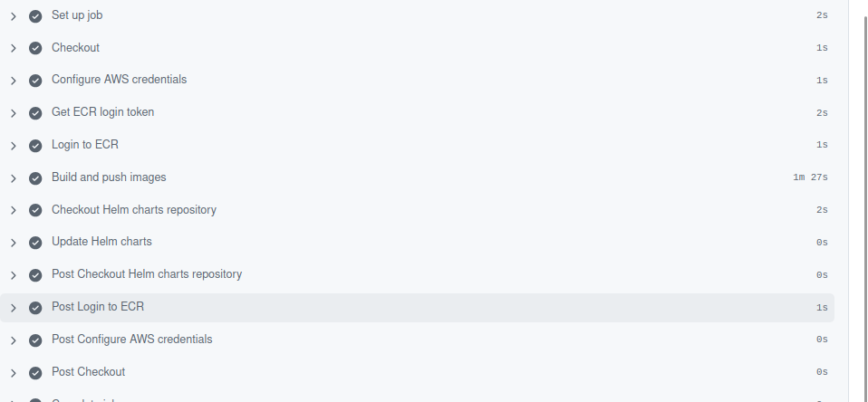Open the Get ECR login token step label
This screenshot has height=402, width=868.
tap(103, 112)
